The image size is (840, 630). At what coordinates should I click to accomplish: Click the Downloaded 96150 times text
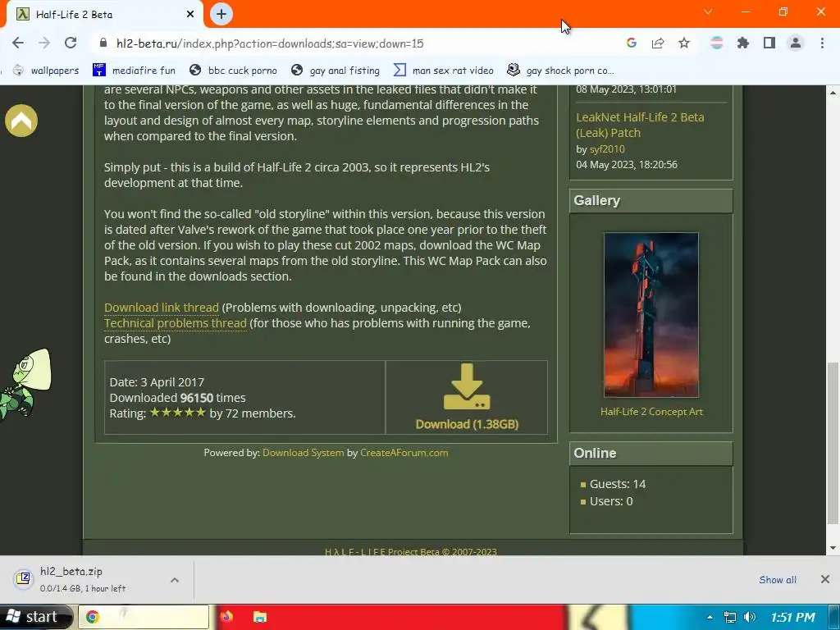[177, 398]
